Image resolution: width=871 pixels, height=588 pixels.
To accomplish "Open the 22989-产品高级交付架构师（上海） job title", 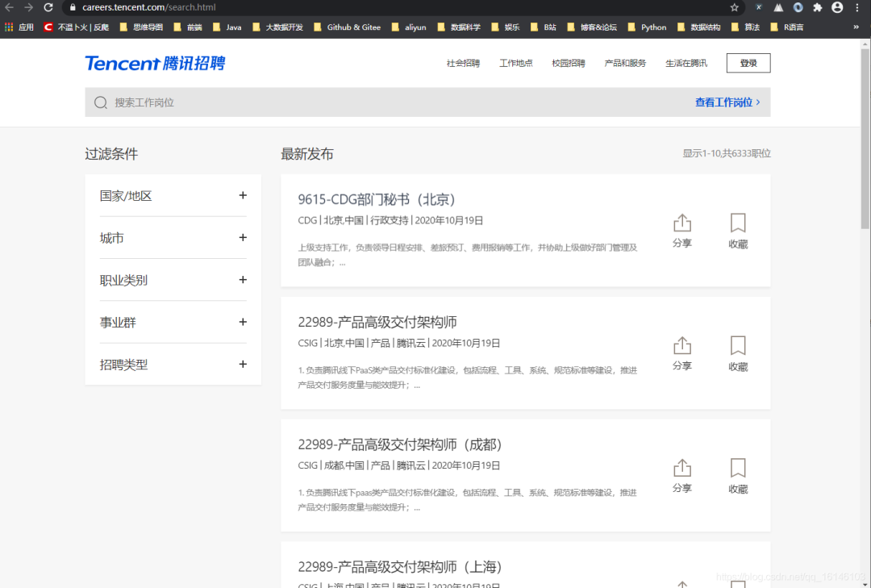I will coord(400,567).
